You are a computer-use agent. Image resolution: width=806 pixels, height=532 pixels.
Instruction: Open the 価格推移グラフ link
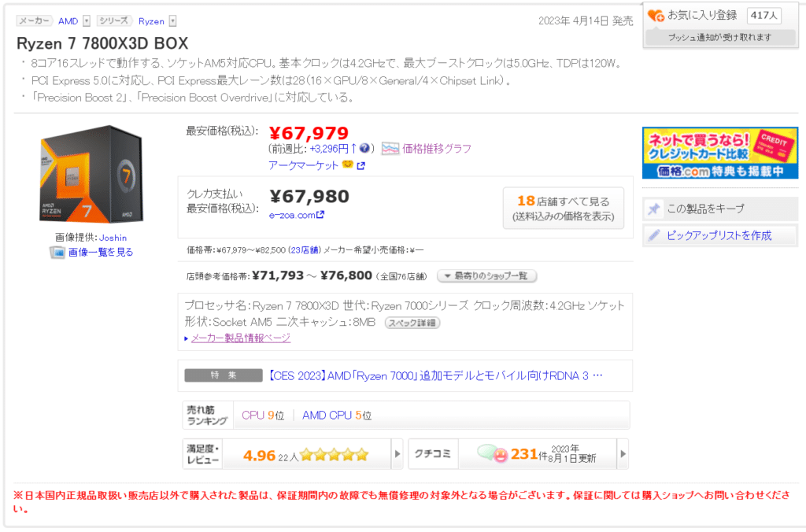tap(436, 149)
